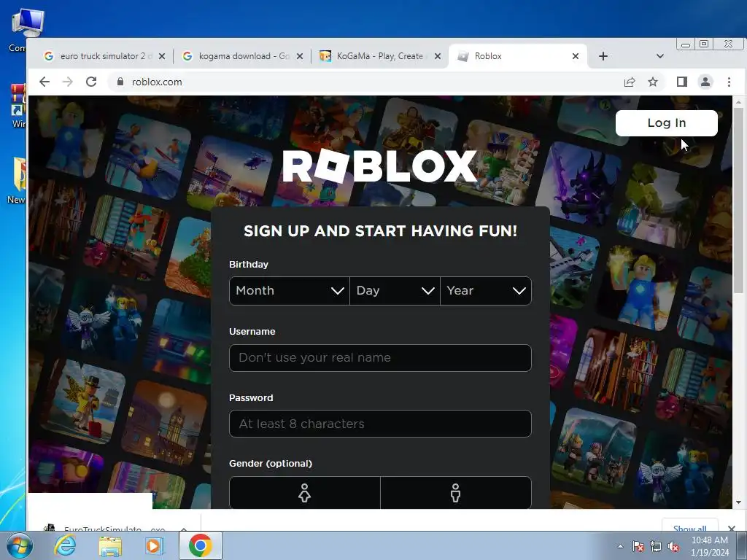Image resolution: width=747 pixels, height=560 pixels.
Task: Click the browser forward arrow
Action: (68, 82)
